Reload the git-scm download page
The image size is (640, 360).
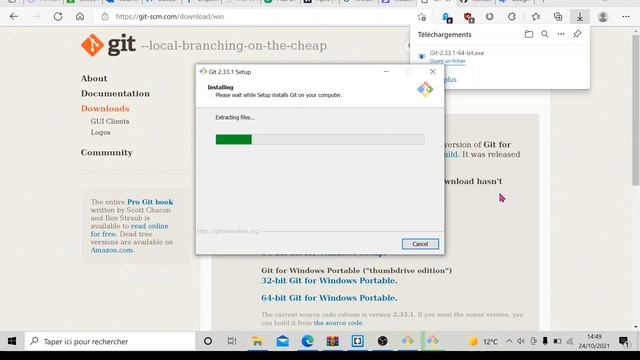point(58,17)
